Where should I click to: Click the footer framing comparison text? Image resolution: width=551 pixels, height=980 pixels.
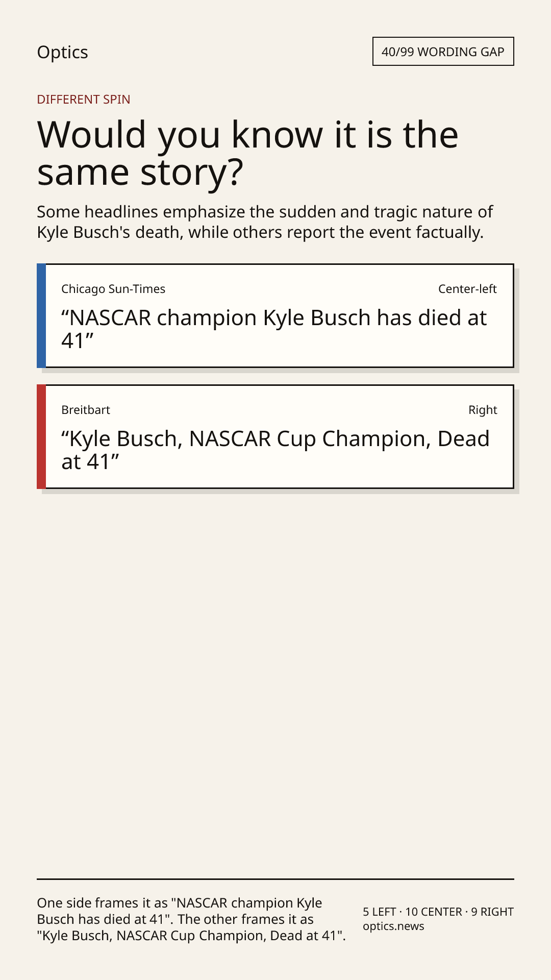(191, 919)
